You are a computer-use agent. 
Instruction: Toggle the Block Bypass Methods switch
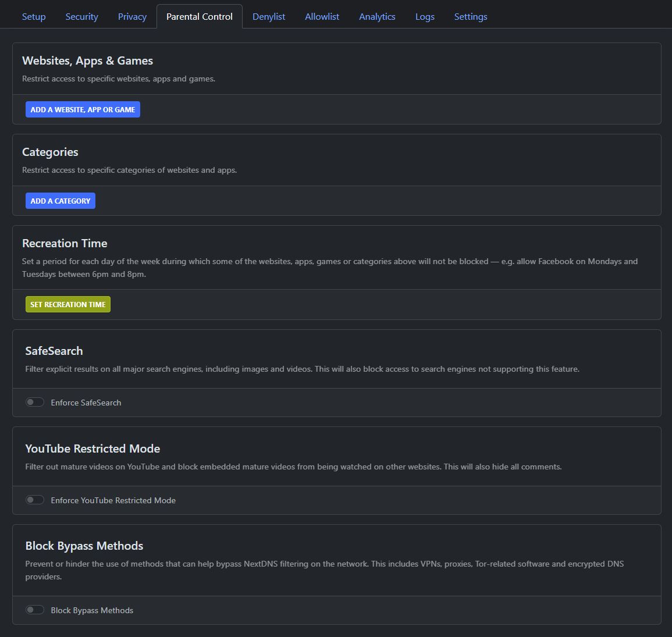pos(35,610)
